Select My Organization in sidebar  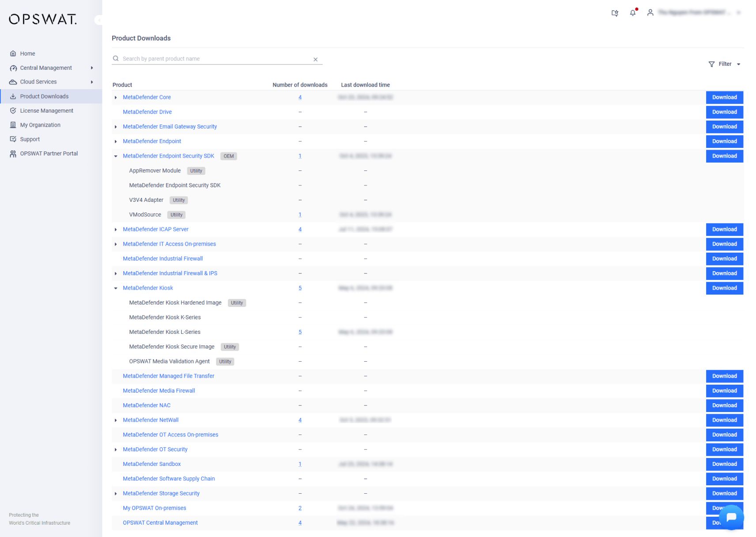[40, 125]
